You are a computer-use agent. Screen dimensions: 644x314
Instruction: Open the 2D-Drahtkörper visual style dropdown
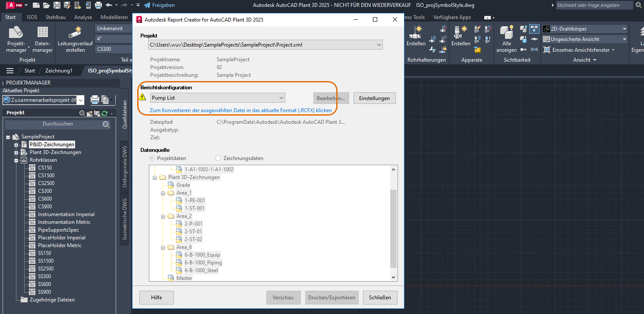(x=585, y=29)
